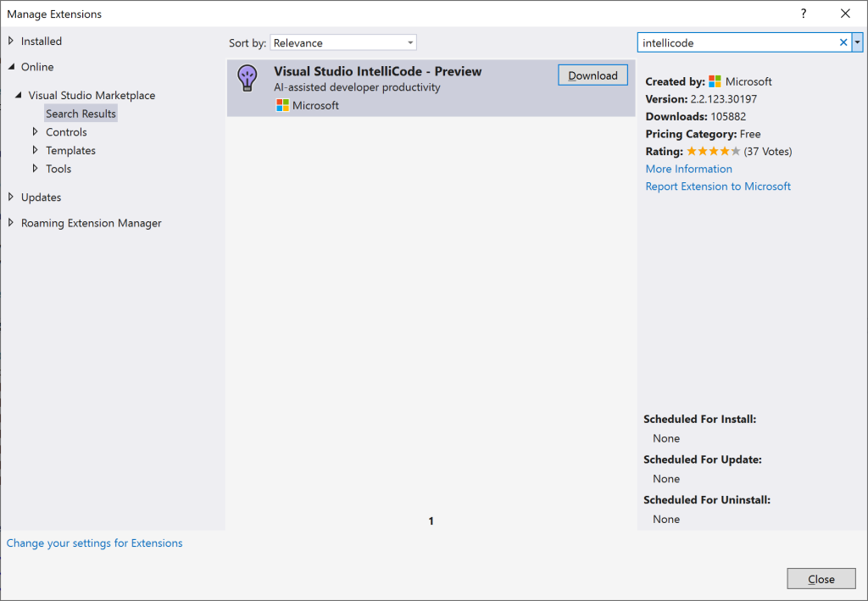868x601 pixels.
Task: Open the search history dropdown arrow
Action: pyautogui.click(x=857, y=42)
